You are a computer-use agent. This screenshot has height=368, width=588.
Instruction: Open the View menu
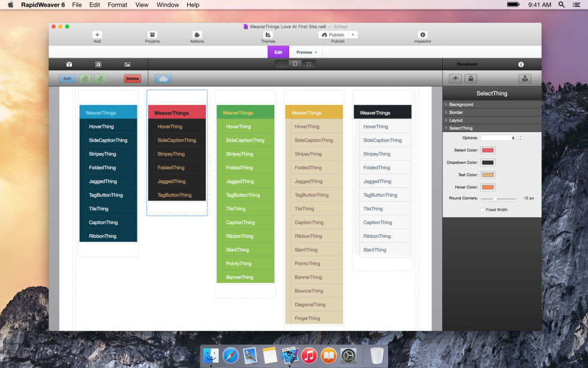(142, 5)
